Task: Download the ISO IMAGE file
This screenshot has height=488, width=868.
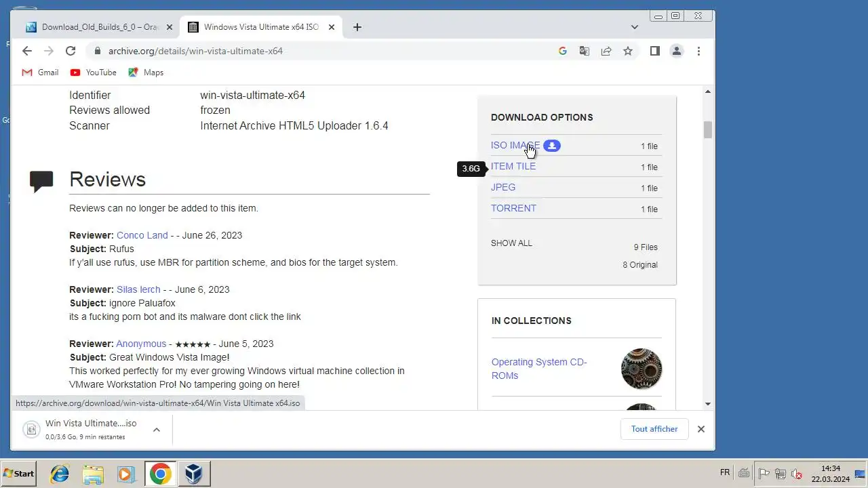Action: (x=515, y=146)
